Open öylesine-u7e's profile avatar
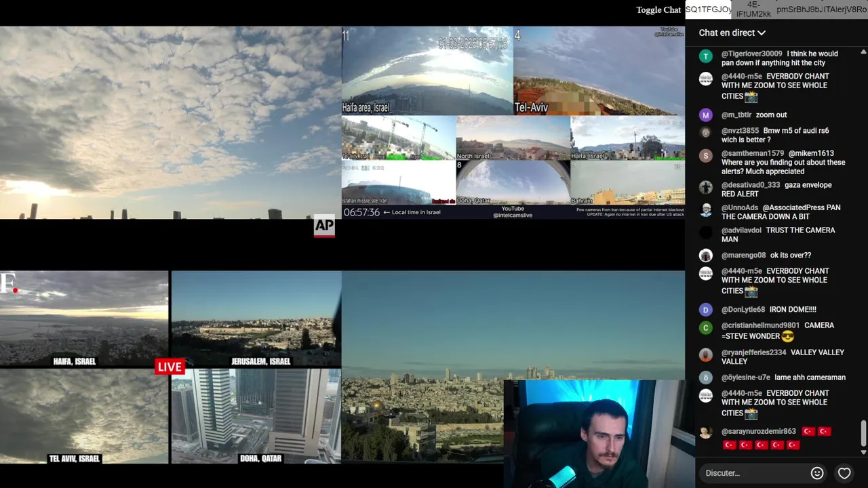 click(706, 378)
